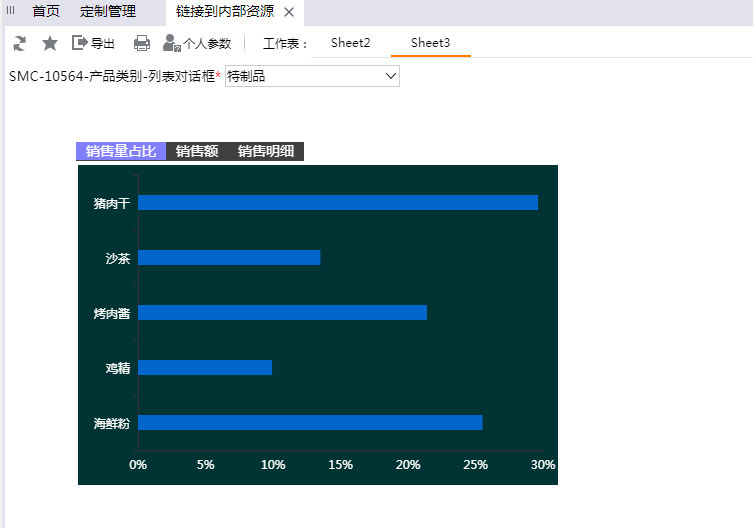Click the 10% axis tick label
This screenshot has height=528, width=753.
click(273, 465)
